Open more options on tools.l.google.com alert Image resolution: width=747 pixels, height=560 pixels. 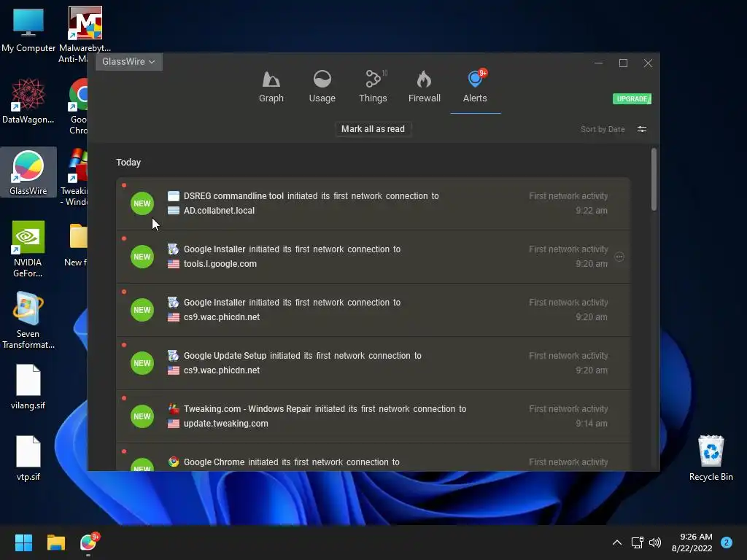(x=619, y=257)
